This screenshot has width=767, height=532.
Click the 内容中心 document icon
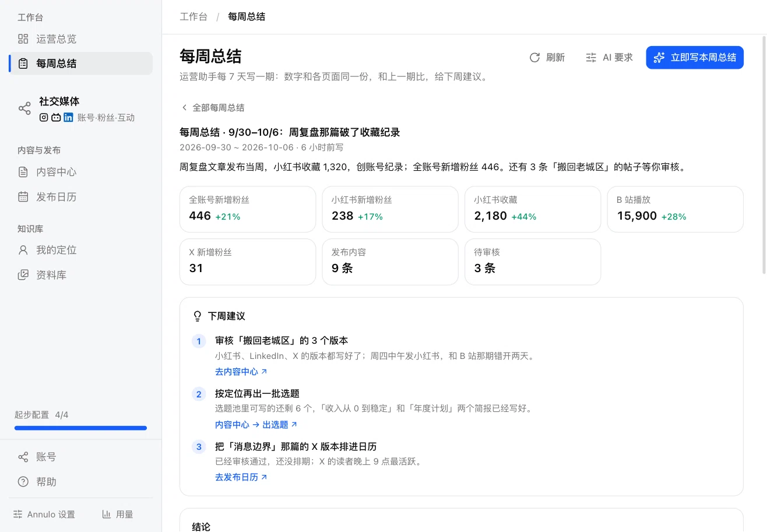[x=23, y=172]
